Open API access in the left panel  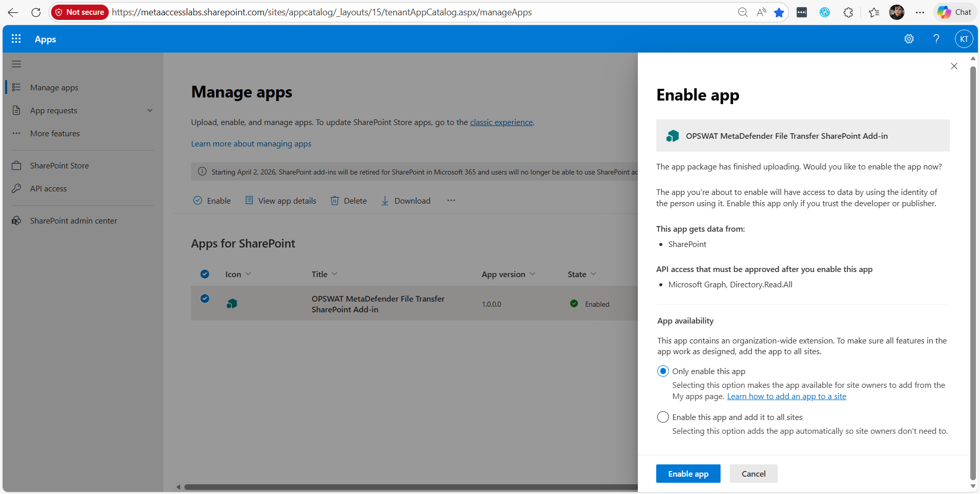click(x=48, y=188)
